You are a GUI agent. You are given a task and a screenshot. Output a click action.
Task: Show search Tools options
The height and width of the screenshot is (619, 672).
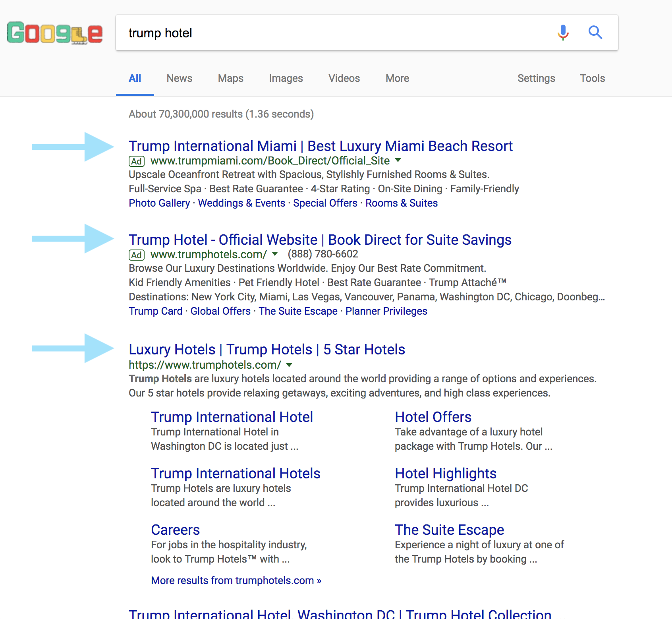(x=592, y=78)
